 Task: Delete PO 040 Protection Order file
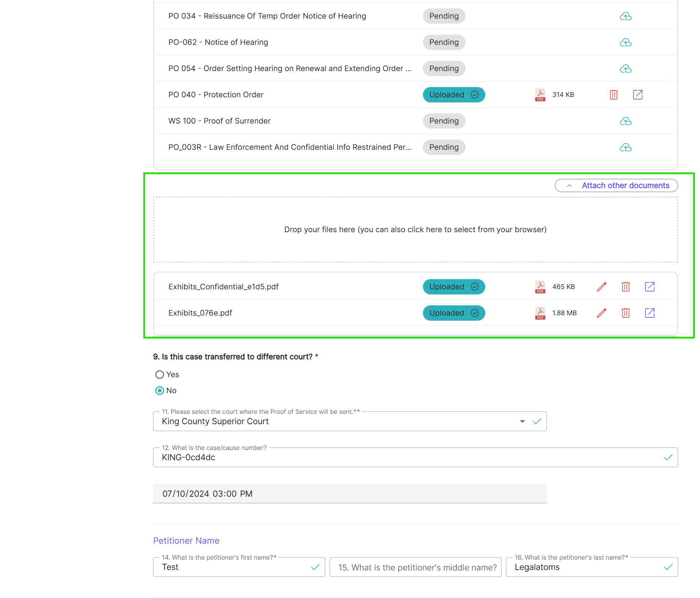(x=614, y=95)
